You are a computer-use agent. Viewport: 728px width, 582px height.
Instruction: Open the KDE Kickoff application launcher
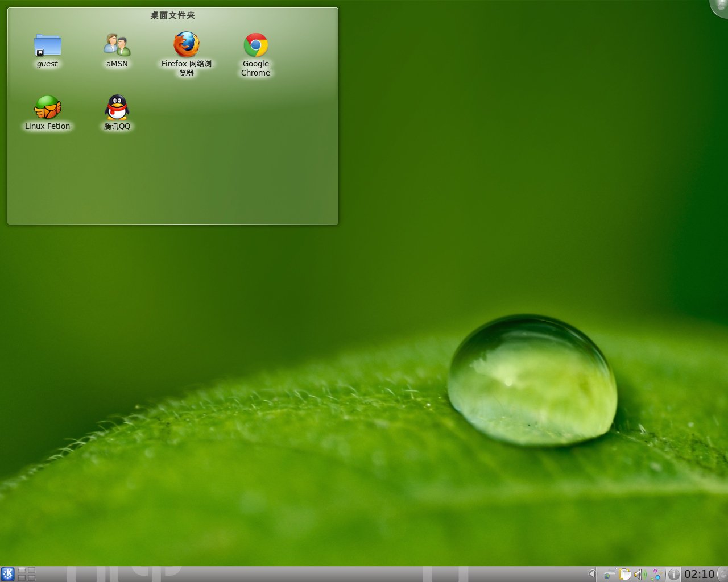coord(7,574)
